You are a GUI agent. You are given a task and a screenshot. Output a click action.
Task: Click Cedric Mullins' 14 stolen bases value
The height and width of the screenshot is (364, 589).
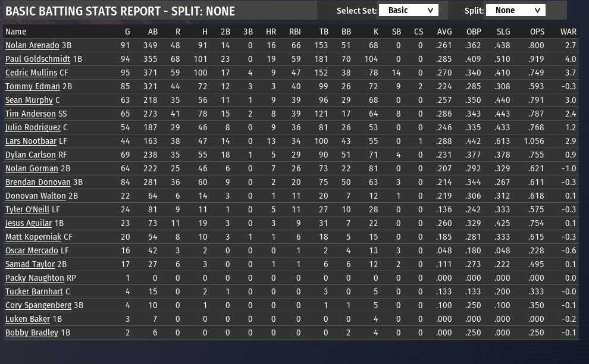[396, 73]
